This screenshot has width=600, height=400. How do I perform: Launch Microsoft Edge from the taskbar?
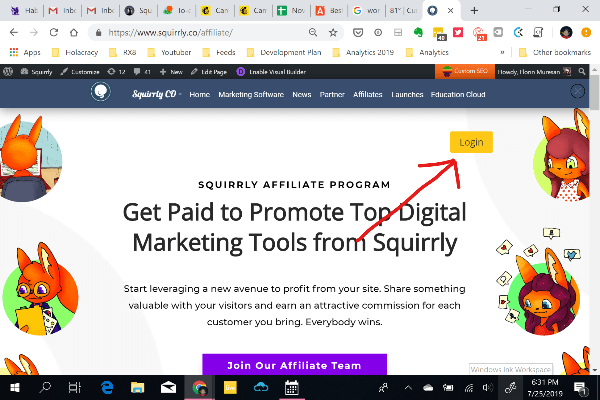point(107,388)
